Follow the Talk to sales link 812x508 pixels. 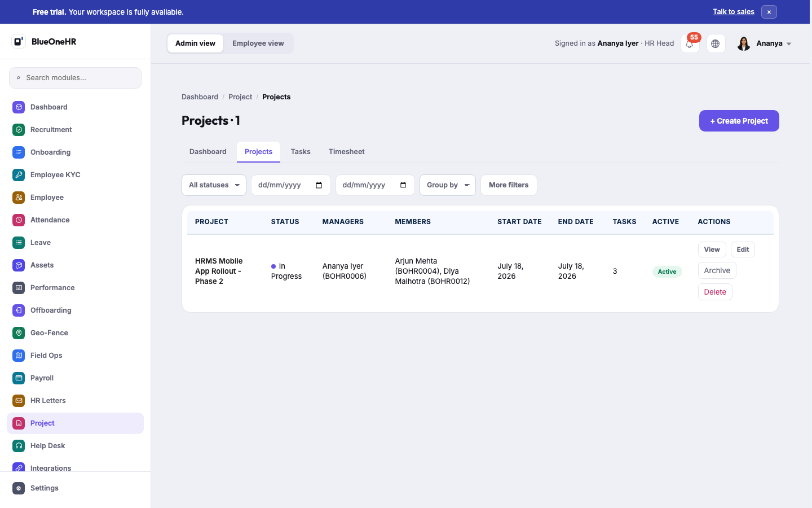coord(734,12)
